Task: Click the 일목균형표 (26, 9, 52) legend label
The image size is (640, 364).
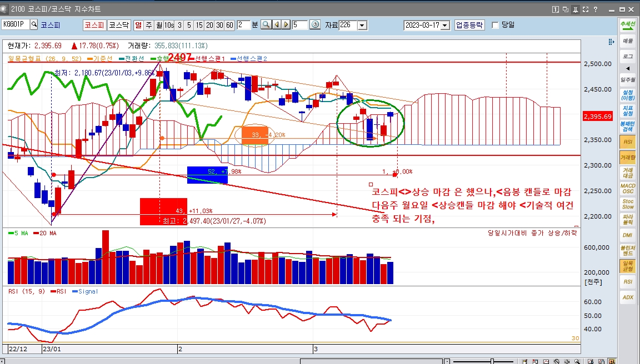Action: (45, 59)
